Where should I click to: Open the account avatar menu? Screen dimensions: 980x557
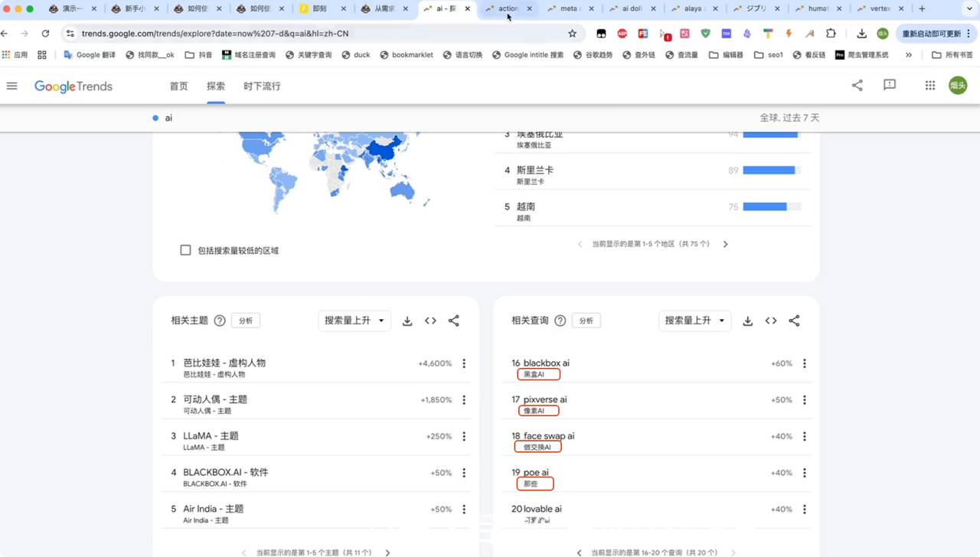click(958, 86)
